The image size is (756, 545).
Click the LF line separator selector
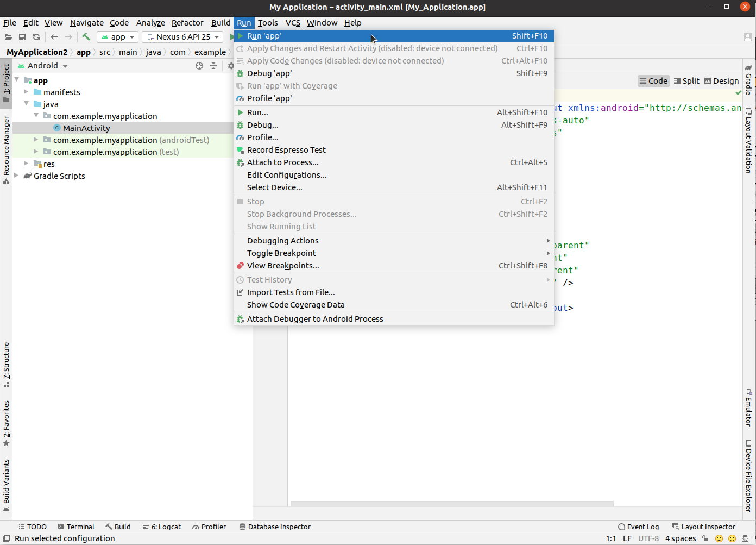click(627, 538)
